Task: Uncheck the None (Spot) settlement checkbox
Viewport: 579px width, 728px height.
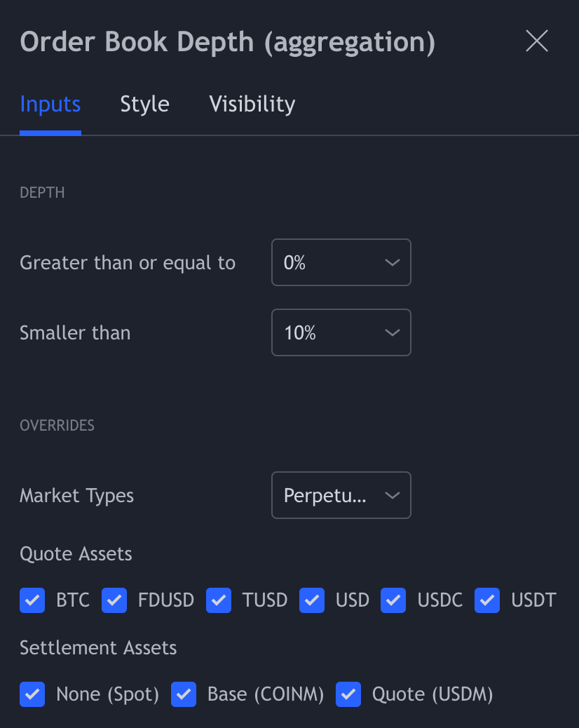Action: coord(32,694)
